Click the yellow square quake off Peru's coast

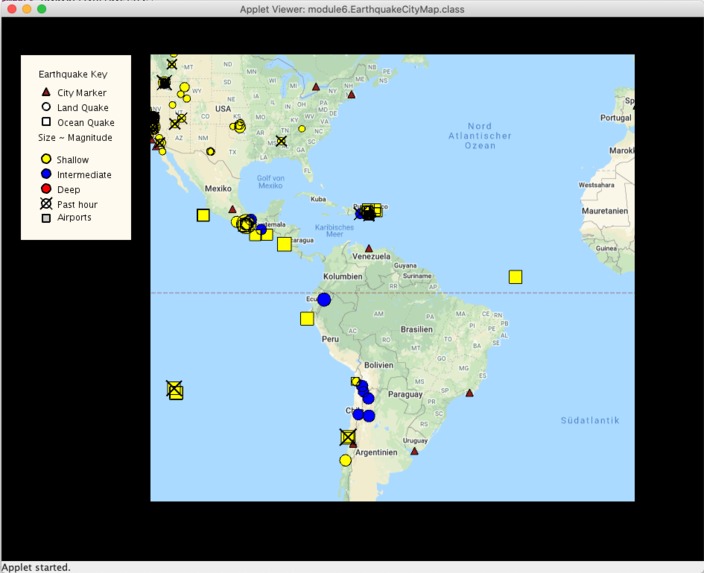click(x=307, y=319)
